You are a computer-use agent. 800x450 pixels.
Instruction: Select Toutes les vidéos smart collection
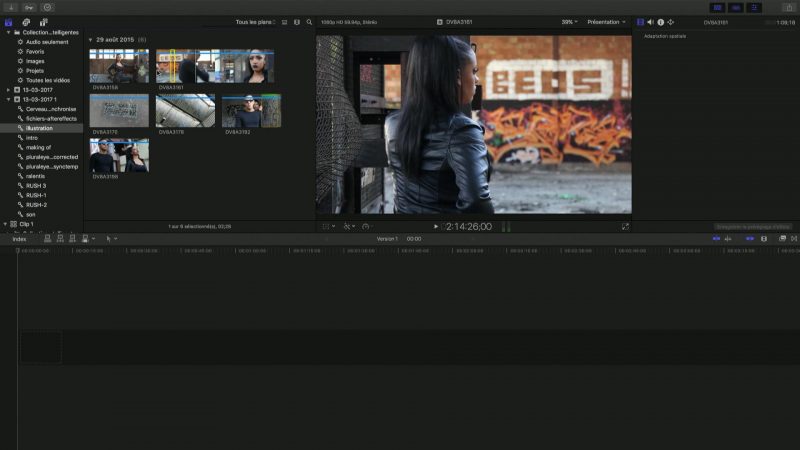[47, 80]
